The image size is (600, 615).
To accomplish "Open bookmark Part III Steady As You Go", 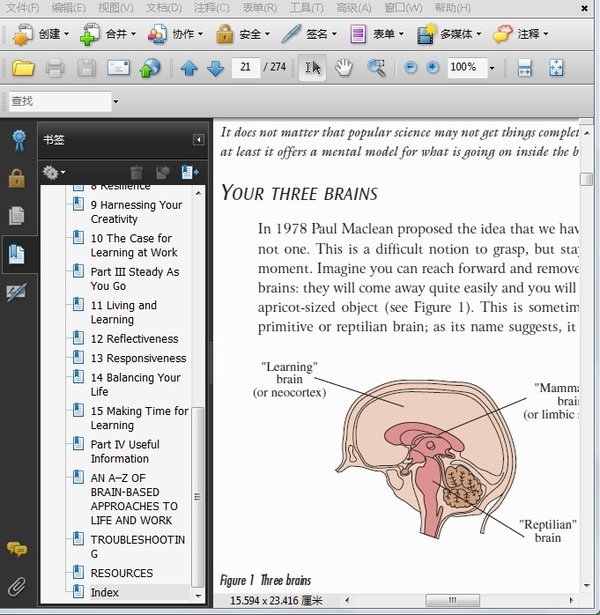I will pyautogui.click(x=135, y=279).
